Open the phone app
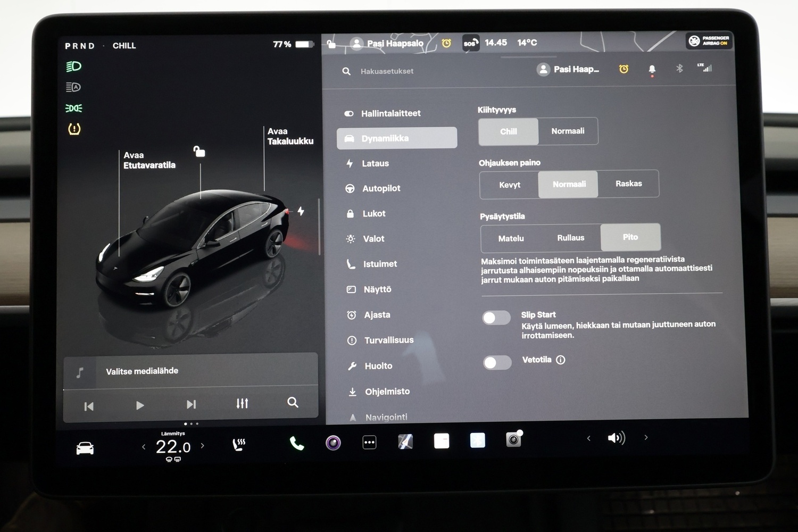 coord(297,443)
